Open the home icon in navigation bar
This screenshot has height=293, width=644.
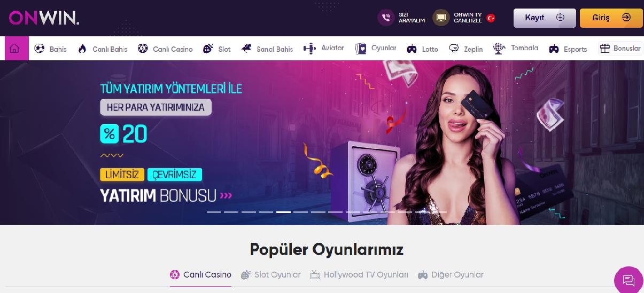point(14,49)
